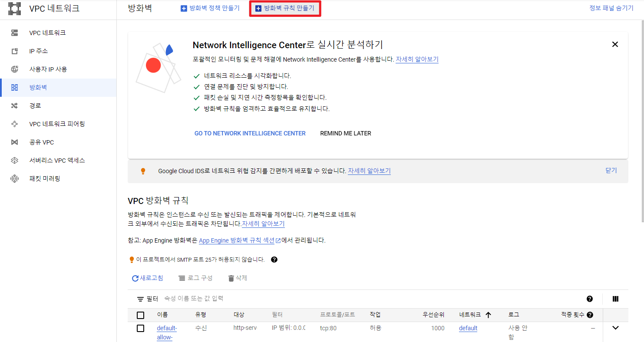Click the 방화벽 firewall sidebar icon
Screen dimensions: 644x342
[x=15, y=88]
